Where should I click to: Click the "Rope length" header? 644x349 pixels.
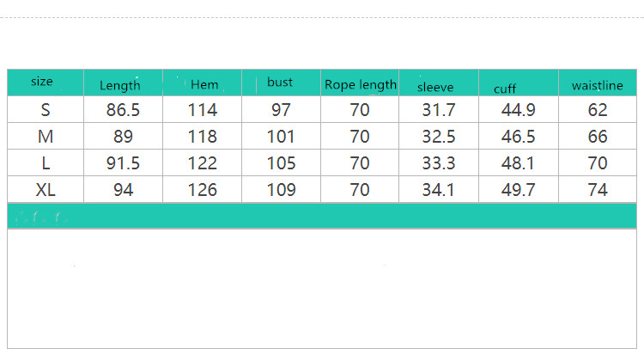361,84
